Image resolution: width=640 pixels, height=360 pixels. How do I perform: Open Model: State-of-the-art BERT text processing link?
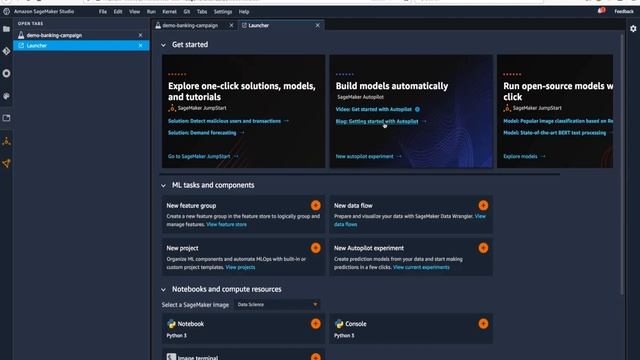[x=555, y=133]
